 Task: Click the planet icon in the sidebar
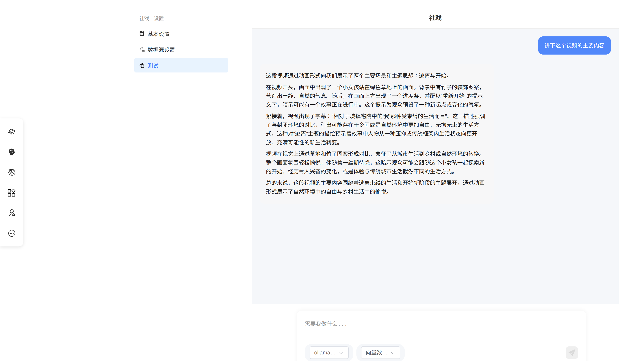click(x=12, y=132)
